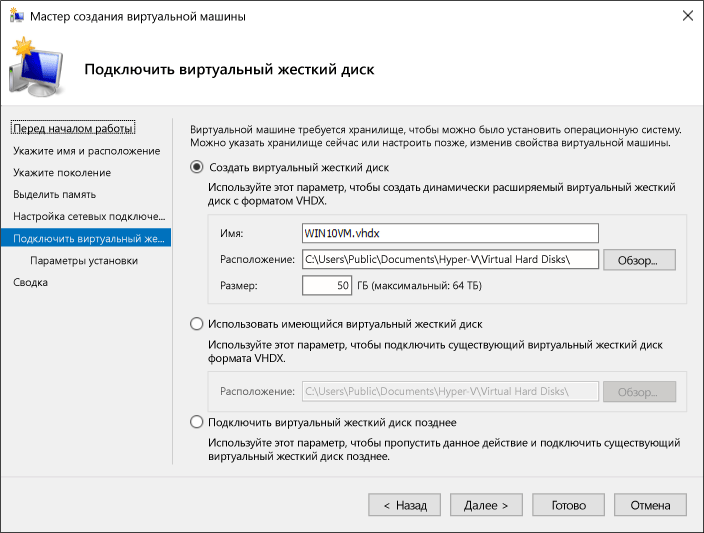Finish the wizard with 'Готово' button
The width and height of the screenshot is (704, 533).
click(x=568, y=505)
